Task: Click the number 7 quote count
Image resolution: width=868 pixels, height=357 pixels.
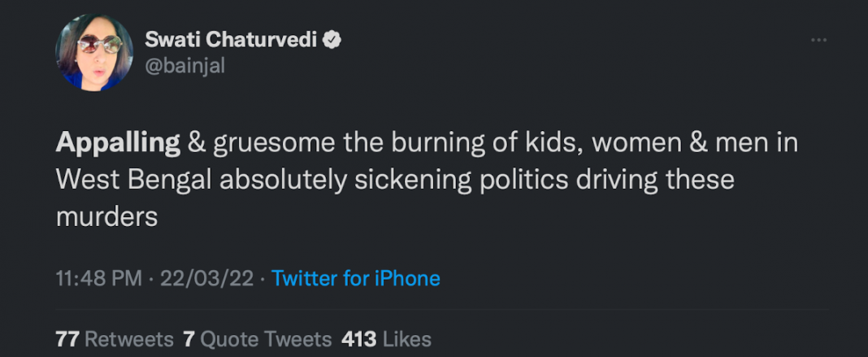Action: pyautogui.click(x=189, y=338)
